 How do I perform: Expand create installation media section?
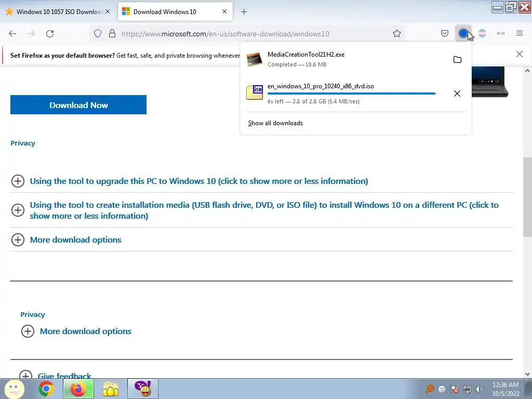pyautogui.click(x=264, y=210)
